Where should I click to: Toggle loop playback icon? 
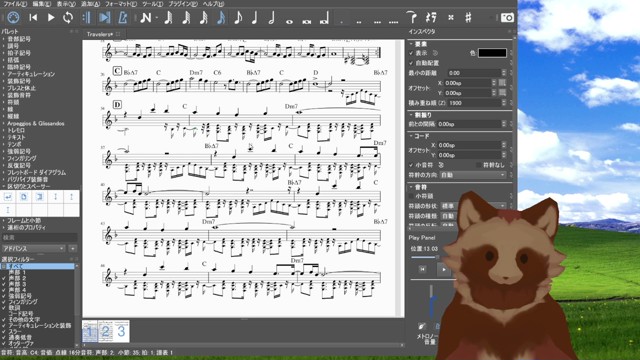[x=68, y=18]
